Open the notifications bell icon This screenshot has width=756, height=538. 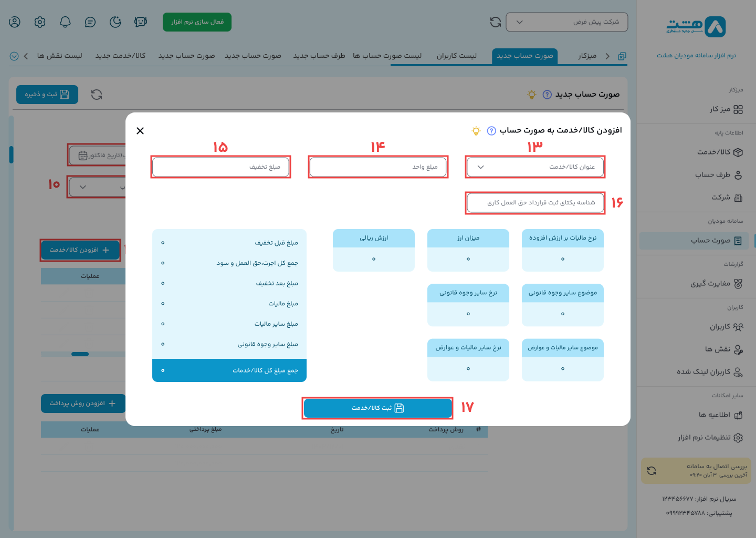coord(65,22)
